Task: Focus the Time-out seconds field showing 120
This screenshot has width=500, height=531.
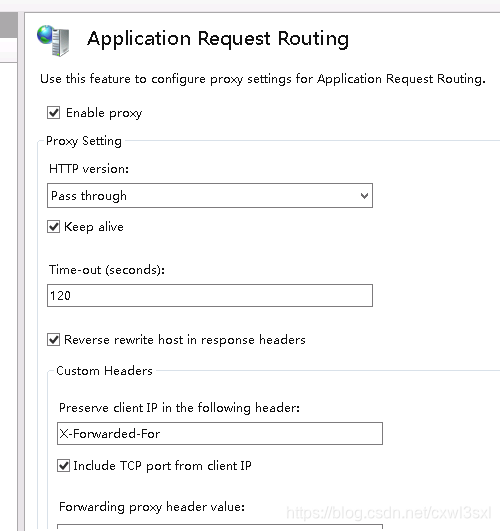Action: 210,296
